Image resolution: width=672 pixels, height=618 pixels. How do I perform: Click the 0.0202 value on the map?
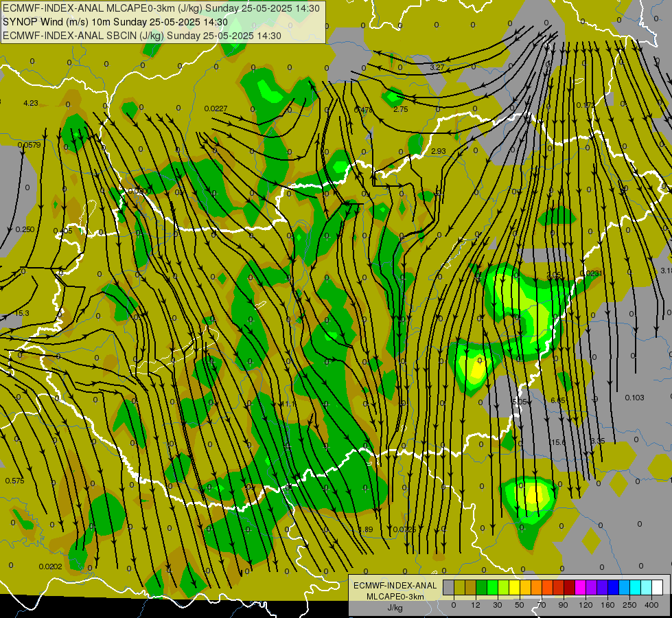click(x=50, y=566)
